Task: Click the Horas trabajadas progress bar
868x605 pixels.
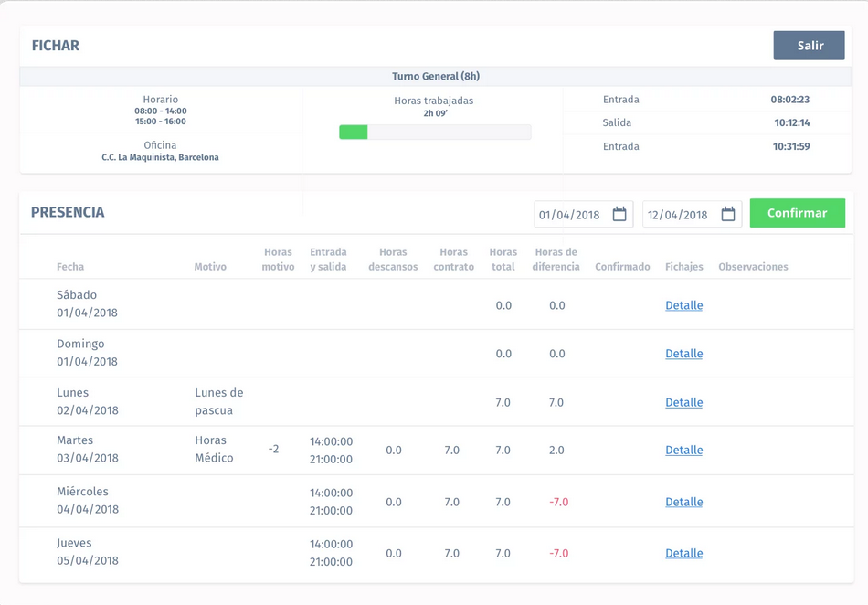Action: (435, 133)
